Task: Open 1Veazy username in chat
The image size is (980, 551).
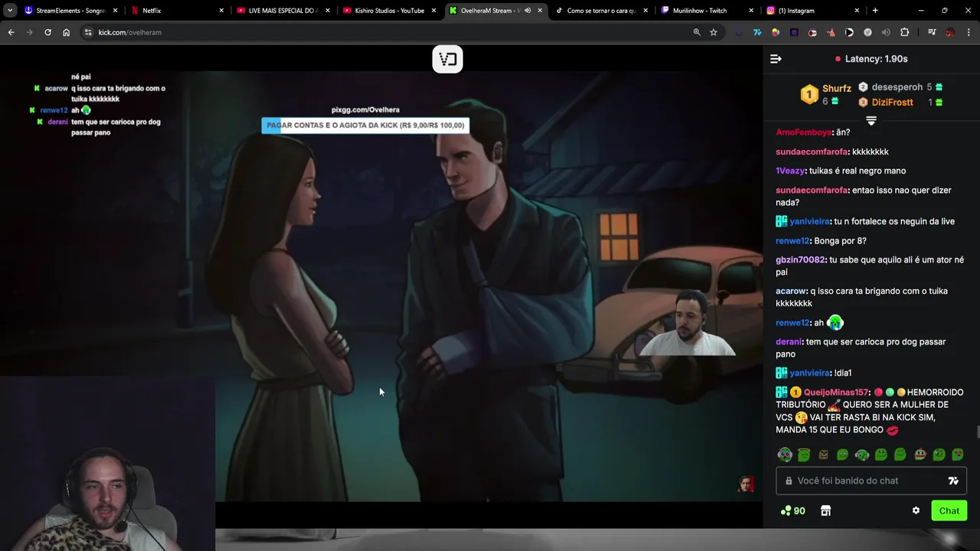Action: (791, 171)
